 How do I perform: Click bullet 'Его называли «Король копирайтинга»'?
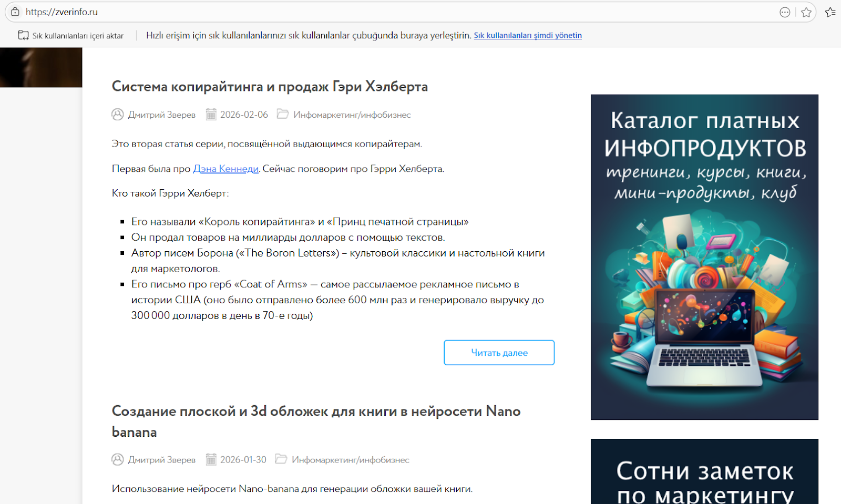point(300,222)
